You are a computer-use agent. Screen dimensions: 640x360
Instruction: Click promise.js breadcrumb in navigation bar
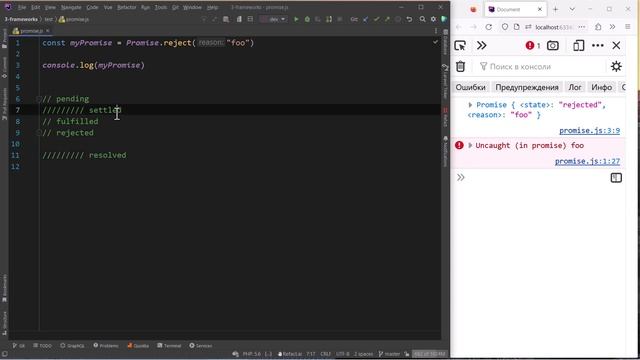(x=74, y=19)
